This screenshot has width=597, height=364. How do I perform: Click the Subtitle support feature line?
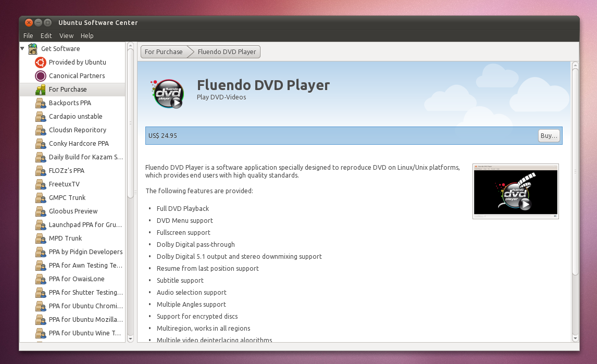coord(180,280)
